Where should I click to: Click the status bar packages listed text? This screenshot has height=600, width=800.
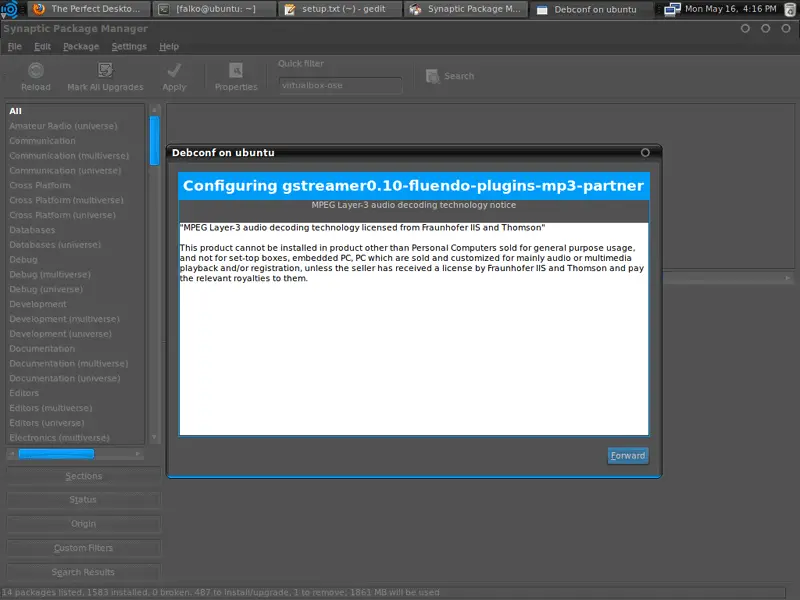[x=220, y=592]
